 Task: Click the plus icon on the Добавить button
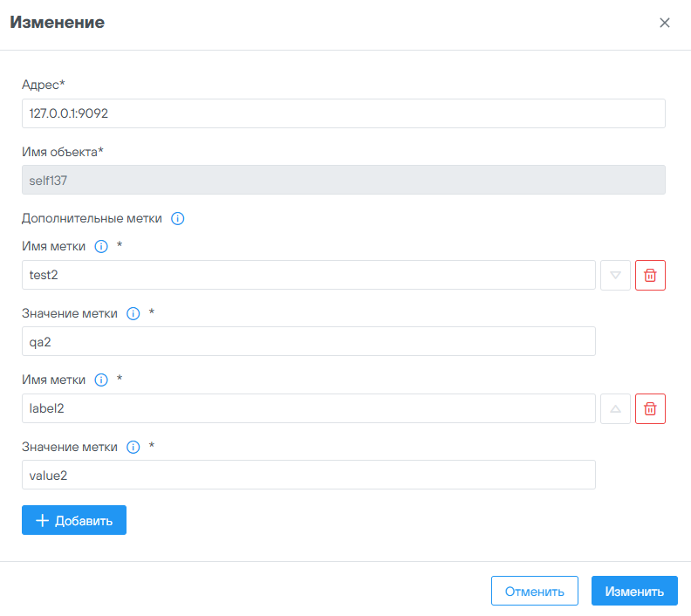point(42,521)
